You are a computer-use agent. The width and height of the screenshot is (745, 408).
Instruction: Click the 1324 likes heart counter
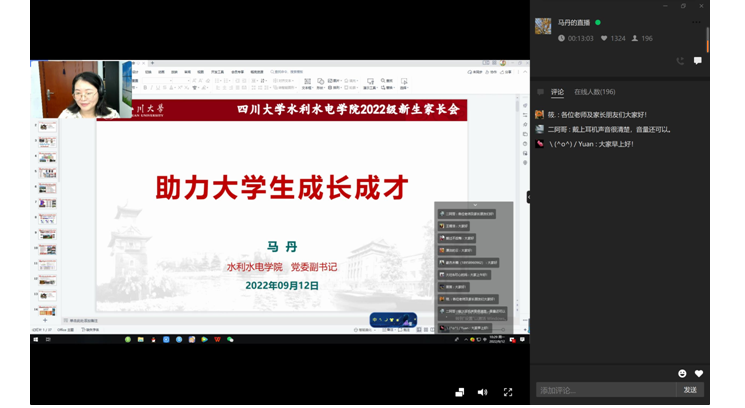tap(614, 39)
